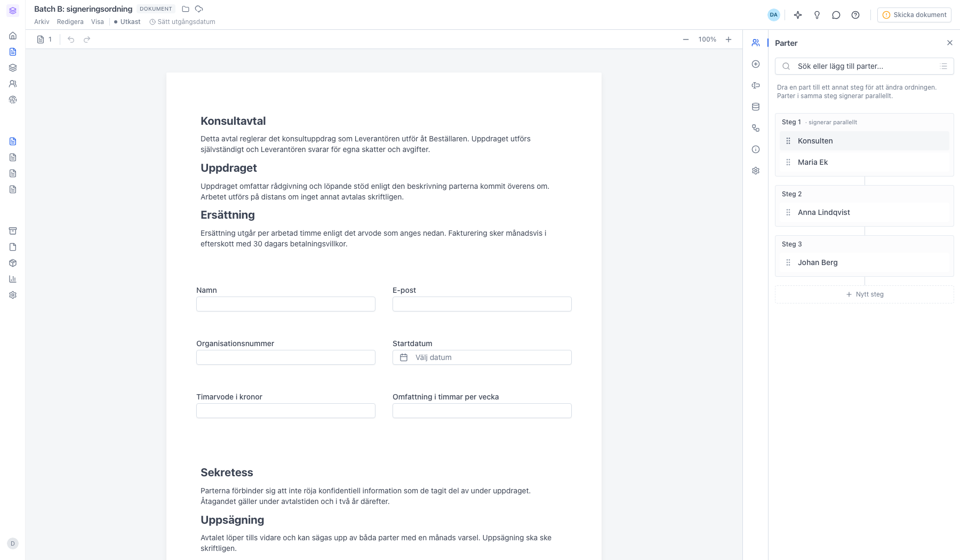
Task: Click the Timarvode i kronor field
Action: coord(286,411)
